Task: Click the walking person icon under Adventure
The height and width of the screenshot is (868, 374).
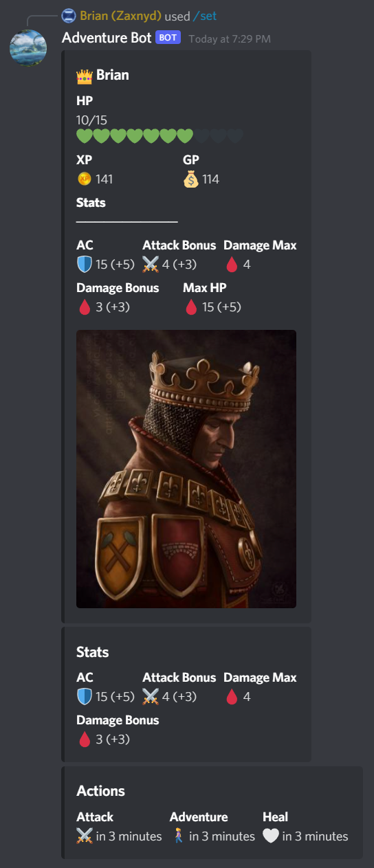Action: click(178, 836)
